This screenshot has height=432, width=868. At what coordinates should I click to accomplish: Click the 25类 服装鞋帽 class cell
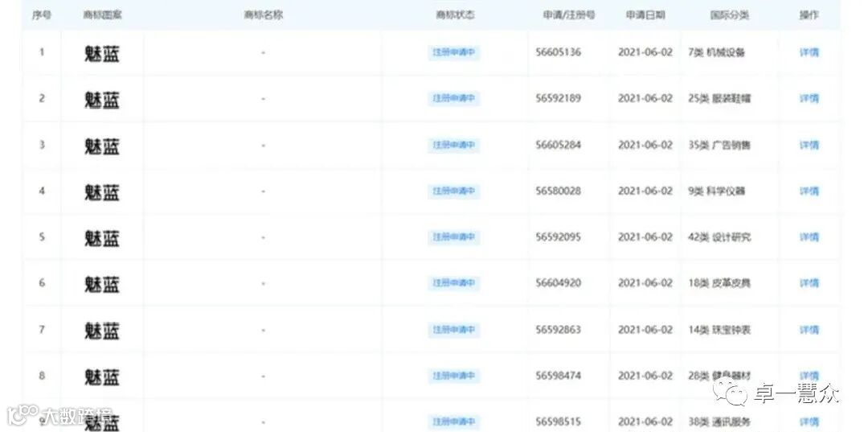pos(719,99)
